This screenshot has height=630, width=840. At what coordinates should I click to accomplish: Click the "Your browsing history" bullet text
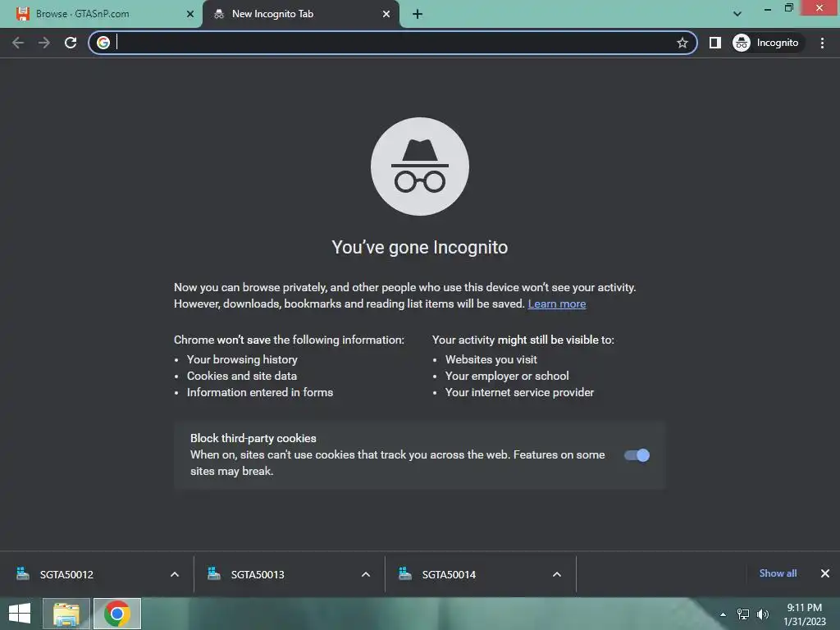(242, 359)
